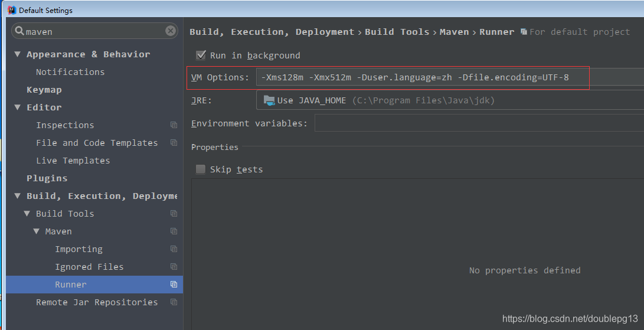Click per-project icon beside Remote Jar Repositories
The height and width of the screenshot is (330, 644).
pyautogui.click(x=174, y=302)
